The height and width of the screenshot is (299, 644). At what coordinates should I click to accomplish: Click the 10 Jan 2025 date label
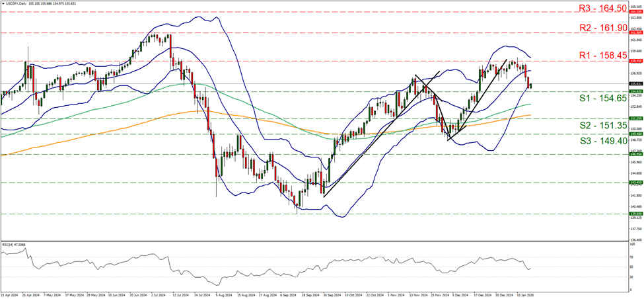524,295
